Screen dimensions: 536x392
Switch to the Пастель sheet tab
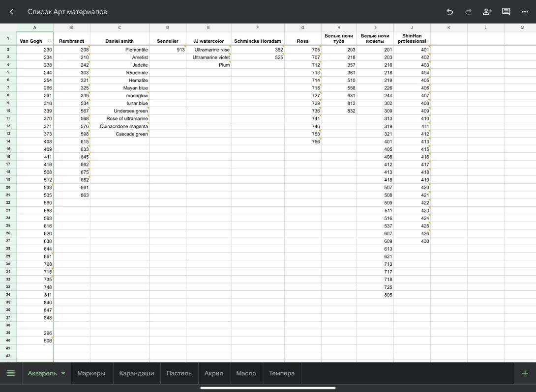click(x=179, y=373)
